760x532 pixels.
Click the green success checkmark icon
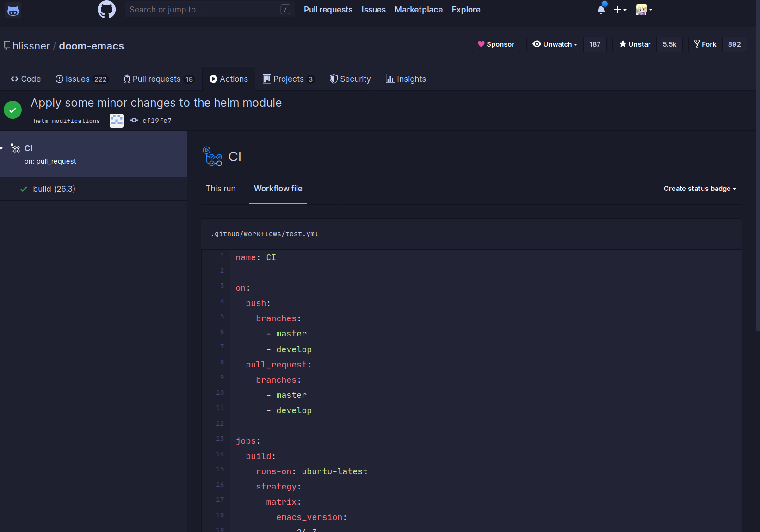pyautogui.click(x=12, y=110)
